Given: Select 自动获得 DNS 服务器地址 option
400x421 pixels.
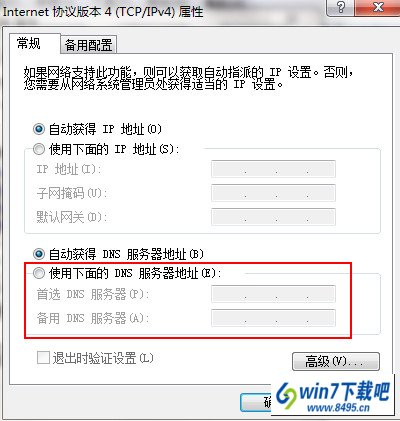Looking at the screenshot, I should (39, 254).
